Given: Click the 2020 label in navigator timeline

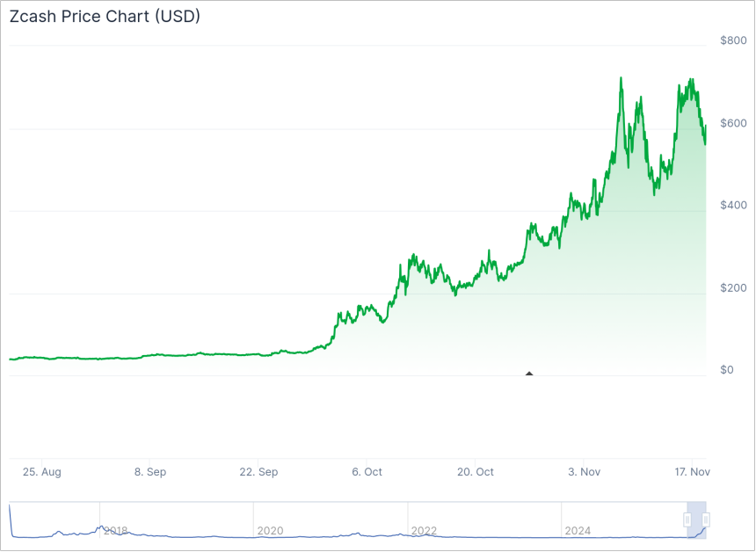Looking at the screenshot, I should coord(269,531).
